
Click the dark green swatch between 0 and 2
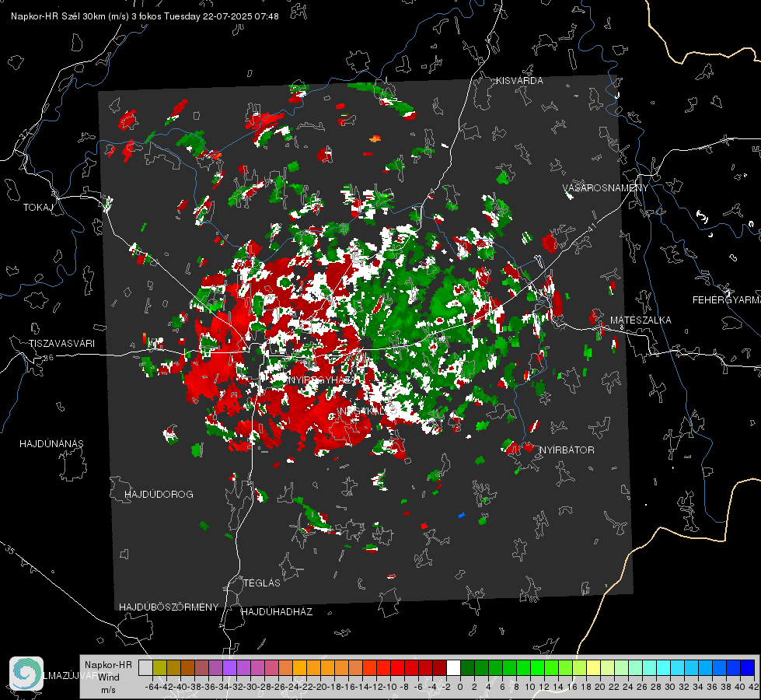(467, 667)
